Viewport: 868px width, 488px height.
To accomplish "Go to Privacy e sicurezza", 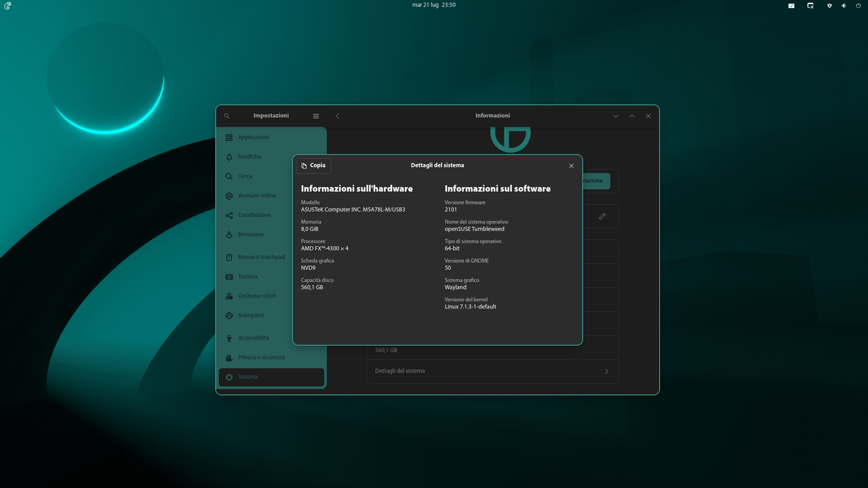I will click(271, 357).
